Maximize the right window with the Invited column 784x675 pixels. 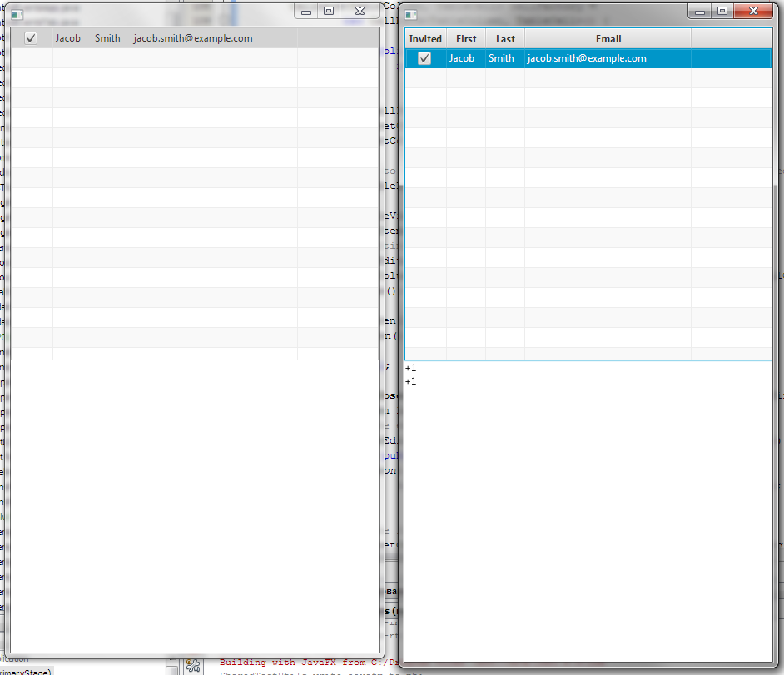click(x=722, y=12)
